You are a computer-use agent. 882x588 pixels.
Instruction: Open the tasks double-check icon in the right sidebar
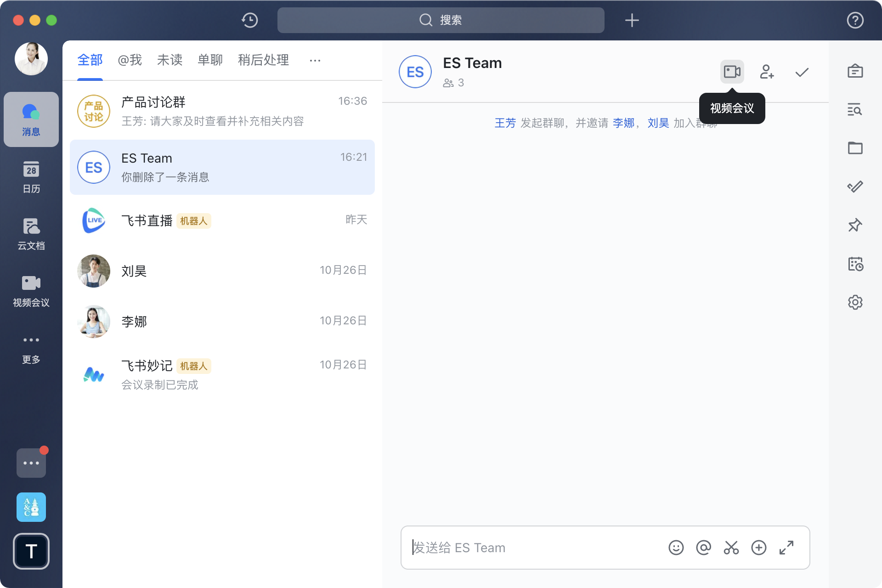click(x=855, y=187)
